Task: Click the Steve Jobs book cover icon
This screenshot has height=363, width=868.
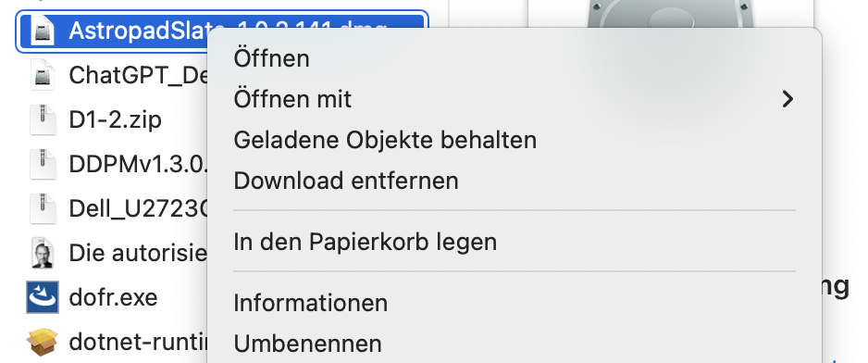Action: pyautogui.click(x=43, y=253)
